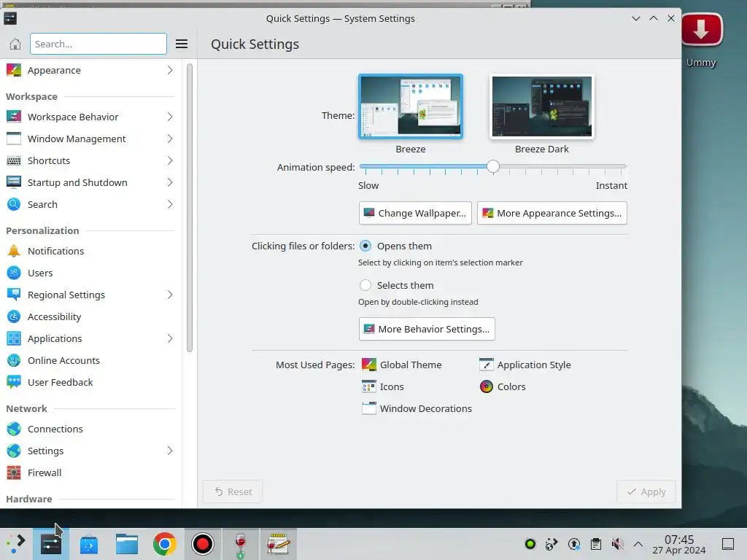The width and height of the screenshot is (747, 560).
Task: Click More Appearance Settings button
Action: (x=552, y=213)
